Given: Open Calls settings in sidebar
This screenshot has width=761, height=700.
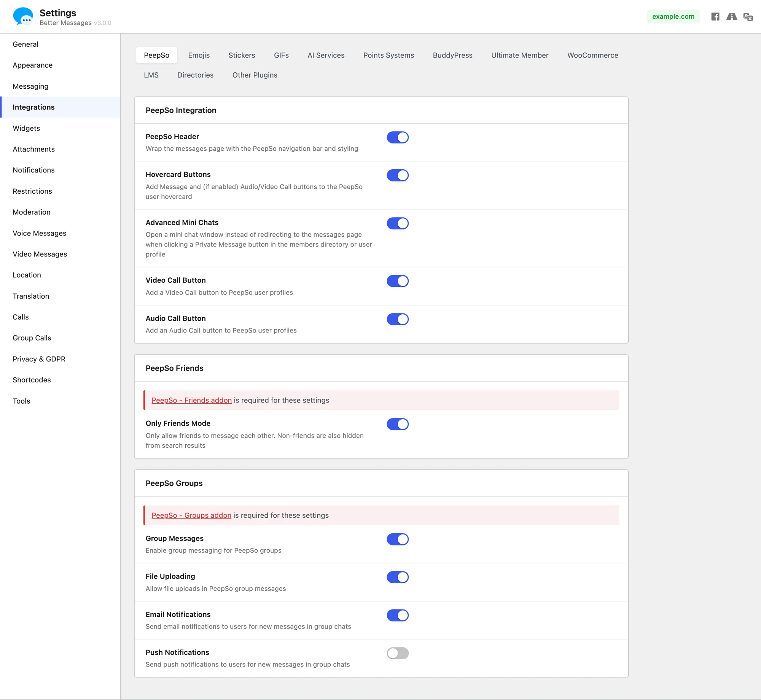Looking at the screenshot, I should tap(60, 317).
